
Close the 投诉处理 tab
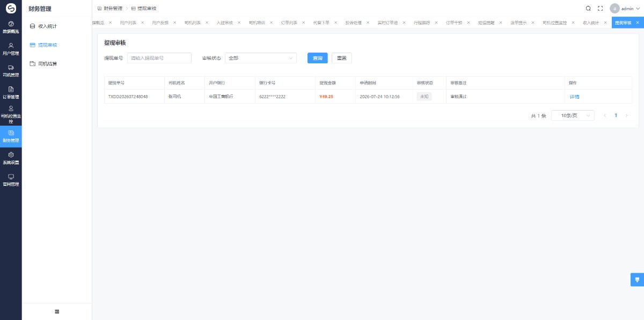point(368,23)
